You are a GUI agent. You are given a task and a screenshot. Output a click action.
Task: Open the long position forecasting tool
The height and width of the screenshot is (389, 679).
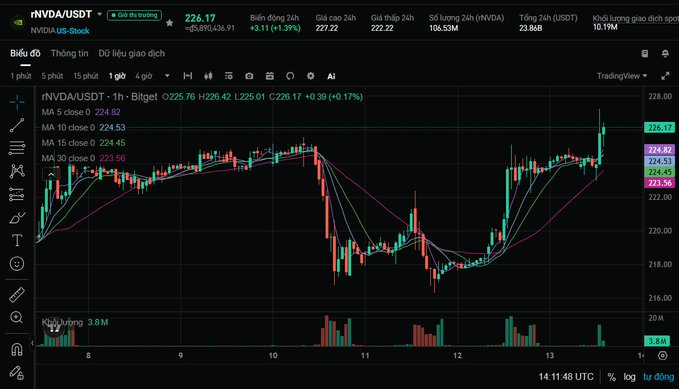(17, 194)
